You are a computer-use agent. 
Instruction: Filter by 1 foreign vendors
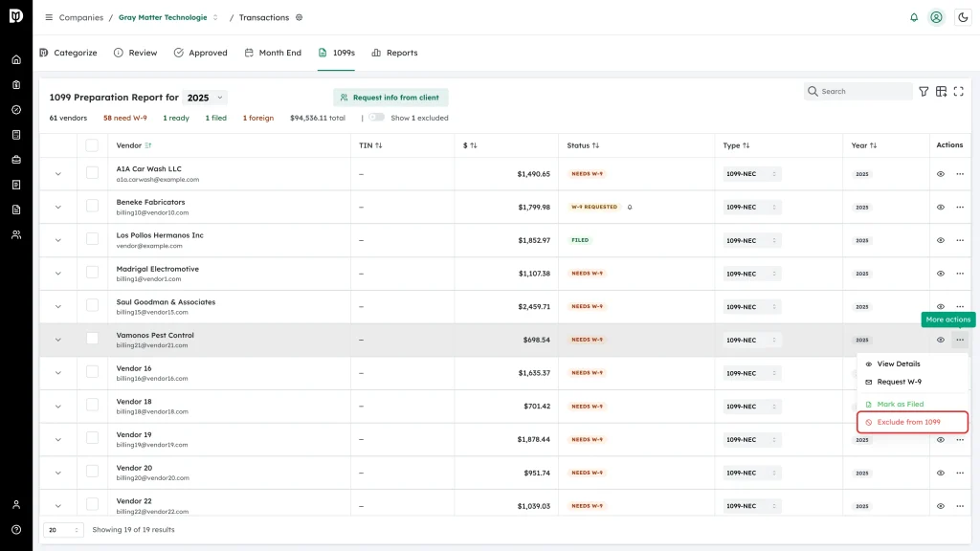click(x=258, y=118)
